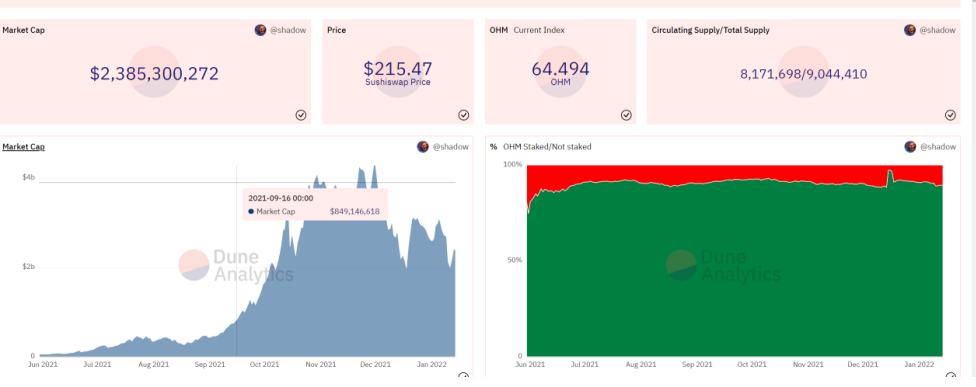Click the Market Cap legend dot in tooltip

(x=251, y=212)
